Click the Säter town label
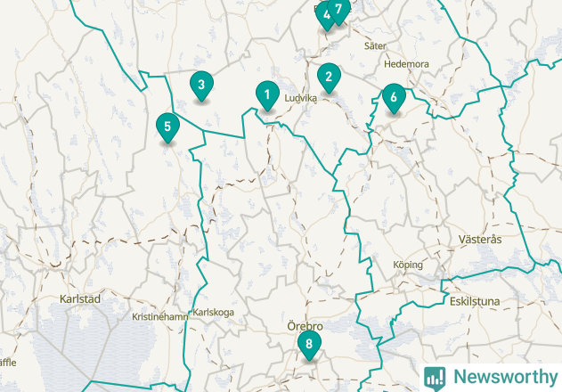 pos(375,46)
